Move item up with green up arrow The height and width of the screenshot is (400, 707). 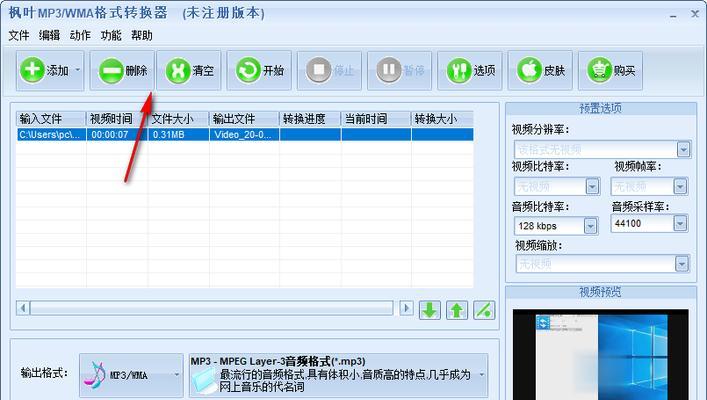457,310
